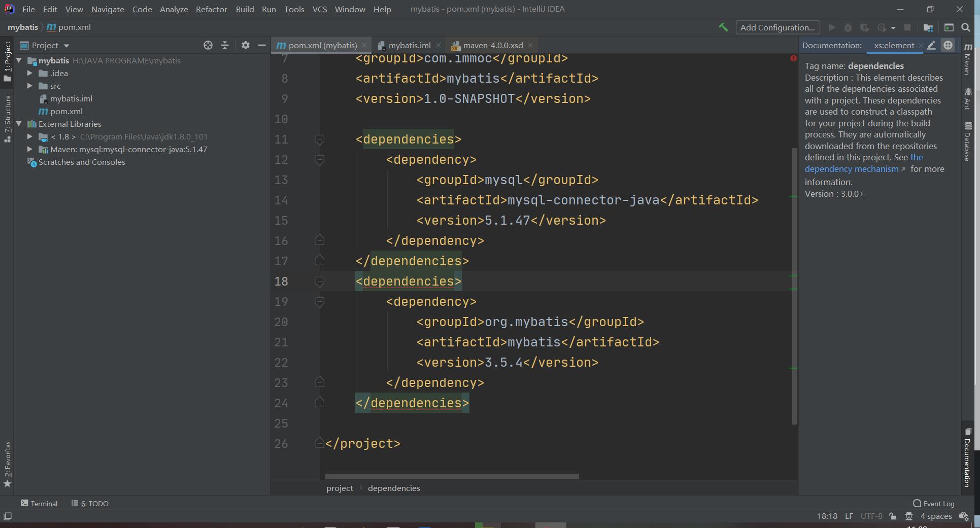This screenshot has width=980, height=528.
Task: Open the Maven side tool window
Action: click(x=968, y=59)
